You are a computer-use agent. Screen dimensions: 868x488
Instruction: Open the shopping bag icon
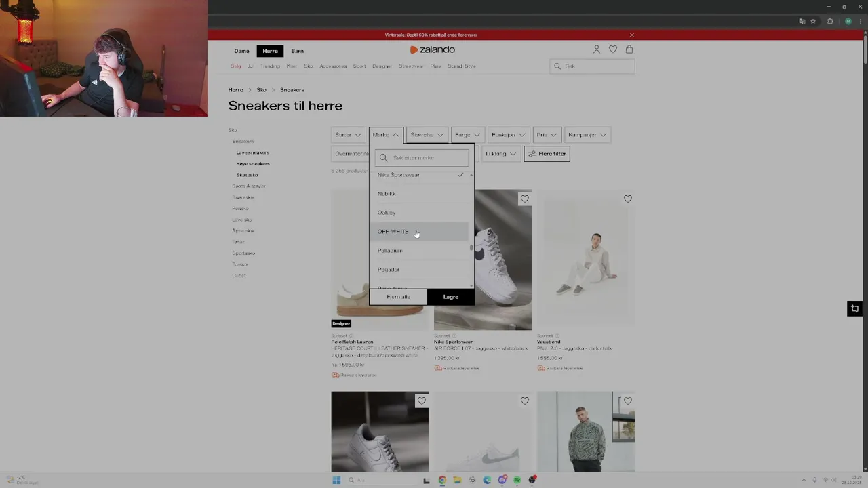[x=629, y=49]
